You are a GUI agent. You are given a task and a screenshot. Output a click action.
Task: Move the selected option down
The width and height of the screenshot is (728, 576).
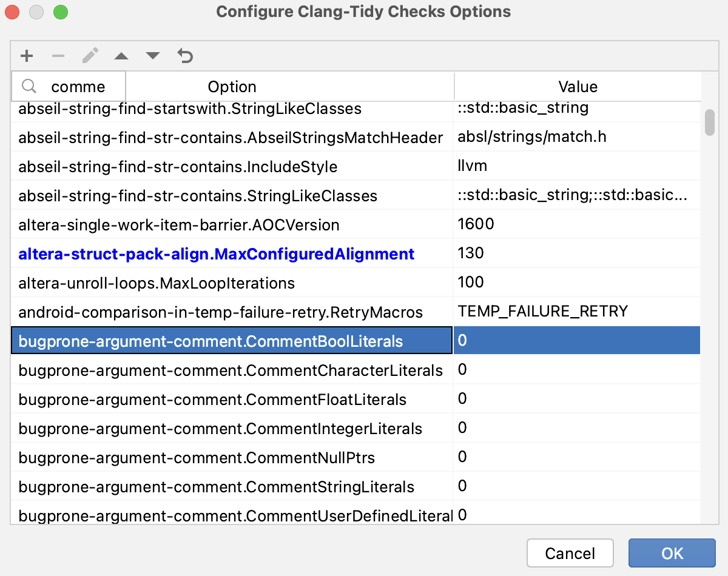tap(152, 56)
